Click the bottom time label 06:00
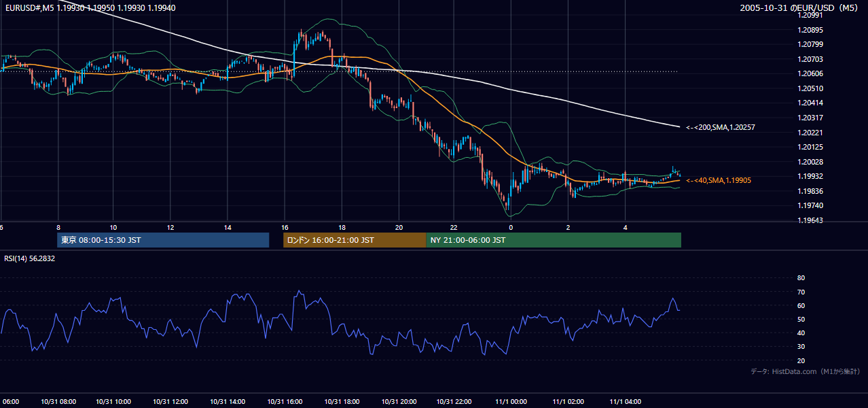This screenshot has width=868, height=408. pos(12,402)
